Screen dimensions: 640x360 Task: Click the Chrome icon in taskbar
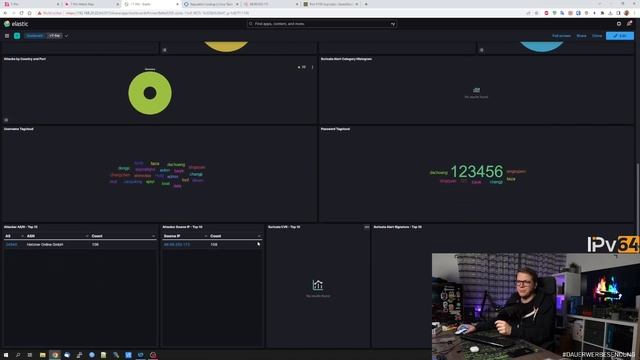click(x=55, y=355)
